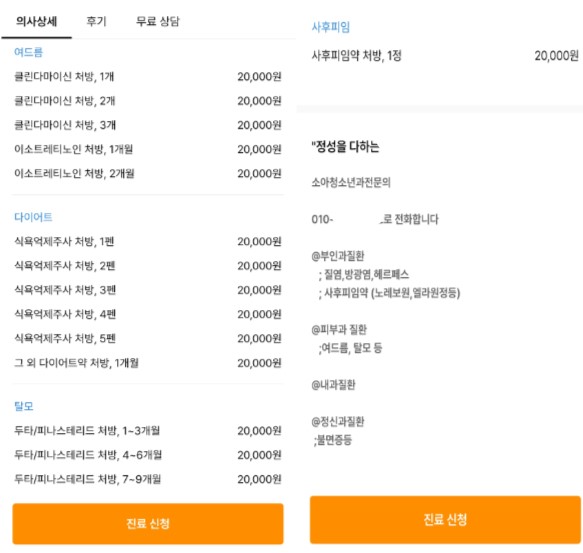Screen dimensions: 583x553
Task: Tap the left 진료 신청 orange button
Action: 148,524
